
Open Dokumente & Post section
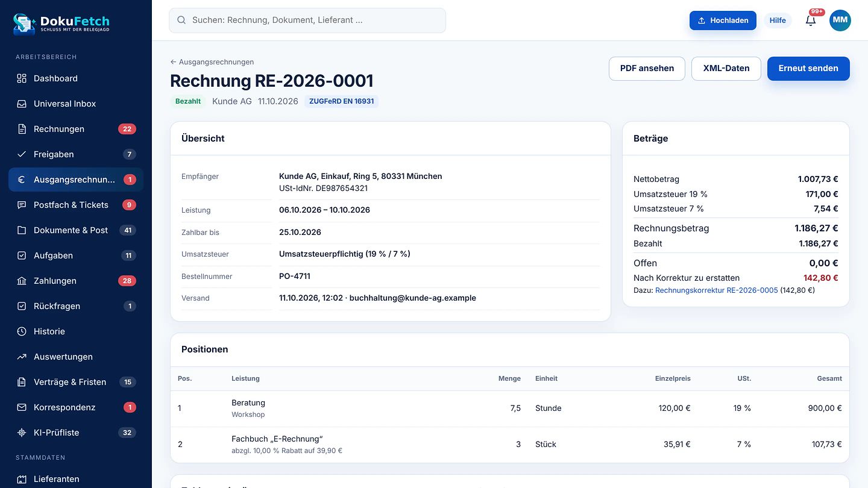coord(76,230)
